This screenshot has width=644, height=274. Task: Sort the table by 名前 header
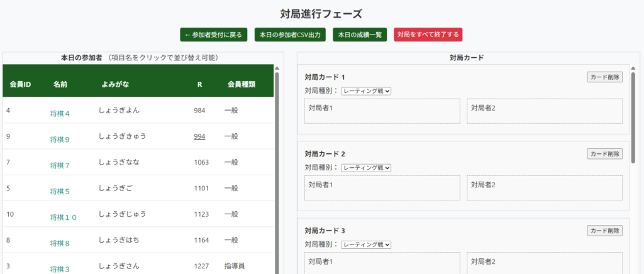[x=60, y=84]
